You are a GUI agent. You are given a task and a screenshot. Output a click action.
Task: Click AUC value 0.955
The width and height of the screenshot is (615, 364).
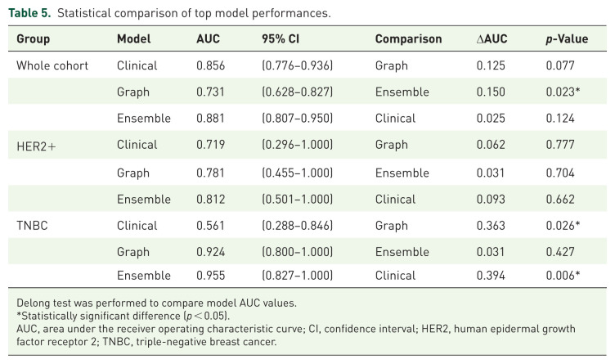coord(211,276)
